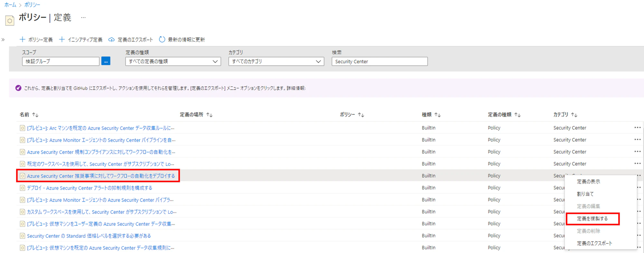Sort by the 名前 column
The width and height of the screenshot is (644, 253).
pos(29,115)
